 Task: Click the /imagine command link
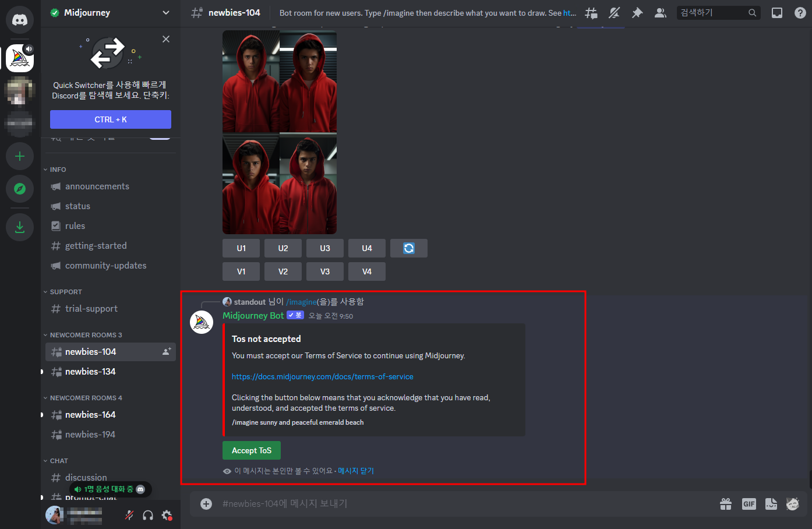[x=301, y=302]
